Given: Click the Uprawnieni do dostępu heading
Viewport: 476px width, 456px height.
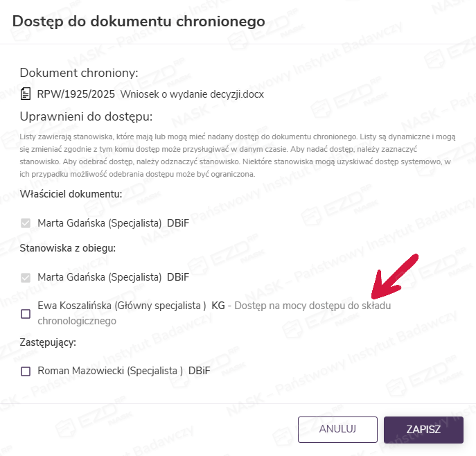Looking at the screenshot, I should tap(86, 116).
